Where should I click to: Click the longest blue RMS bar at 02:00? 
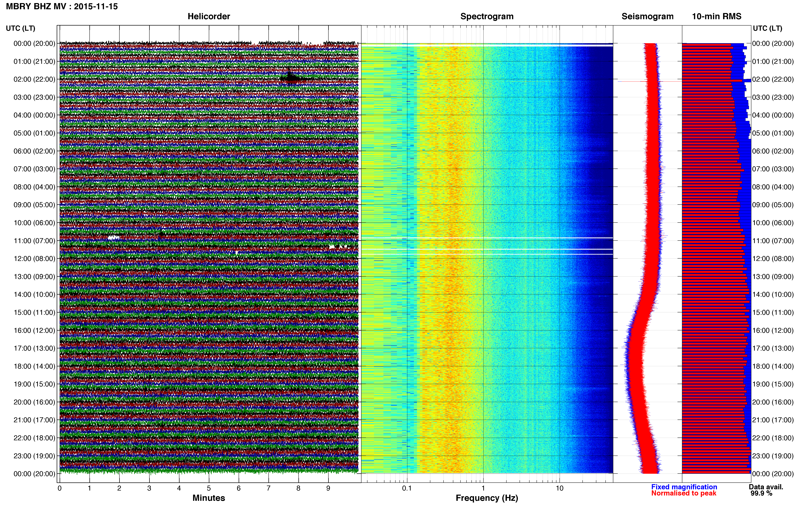click(x=717, y=81)
